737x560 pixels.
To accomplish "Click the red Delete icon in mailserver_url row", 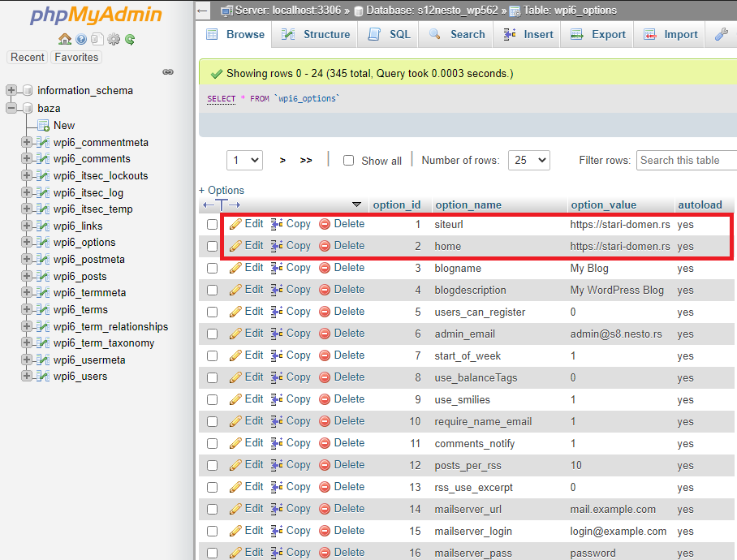I will click(325, 509).
